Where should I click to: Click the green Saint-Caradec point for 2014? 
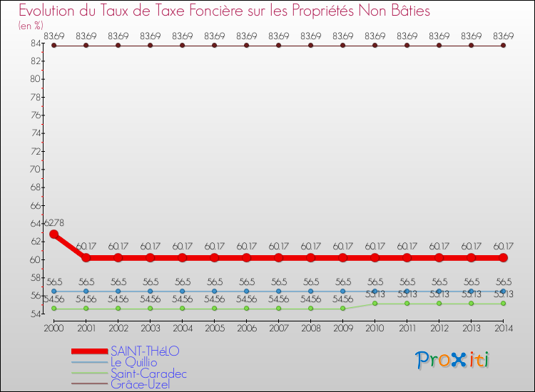tap(504, 304)
